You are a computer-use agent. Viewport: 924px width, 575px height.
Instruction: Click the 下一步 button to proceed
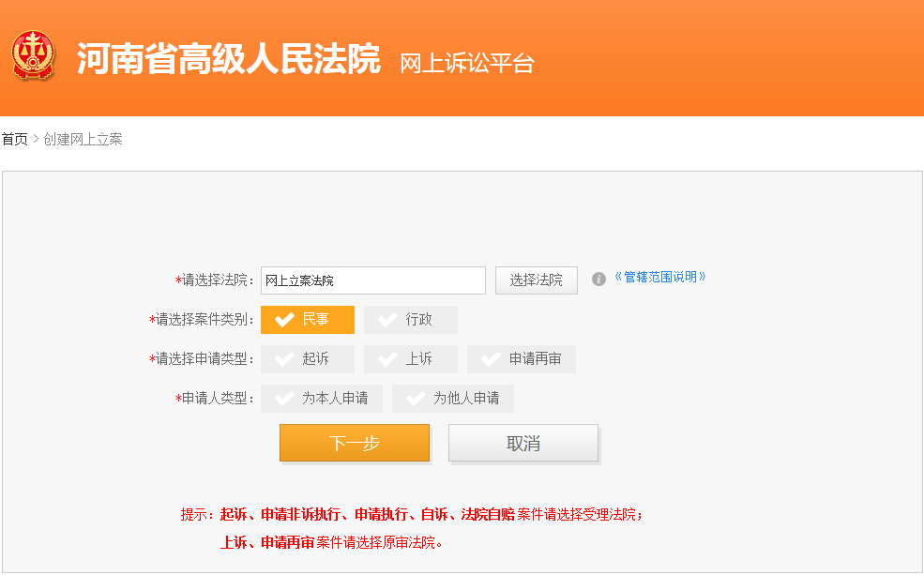[354, 442]
